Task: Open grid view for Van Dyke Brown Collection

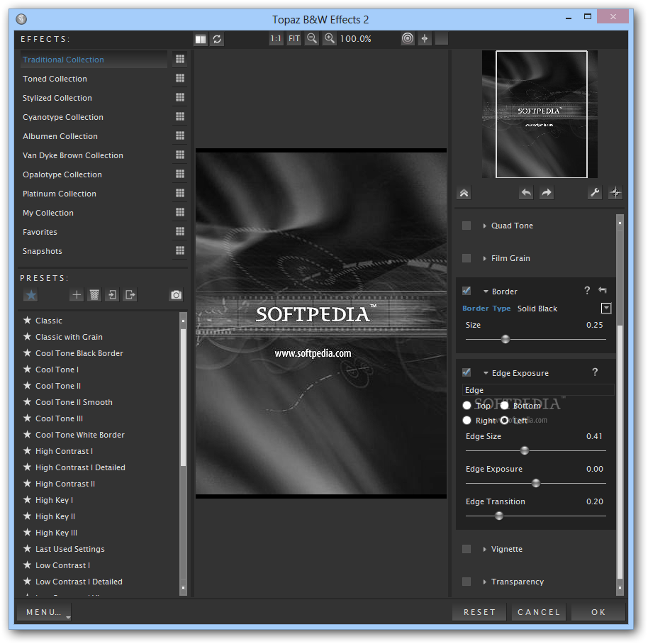Action: click(x=180, y=155)
